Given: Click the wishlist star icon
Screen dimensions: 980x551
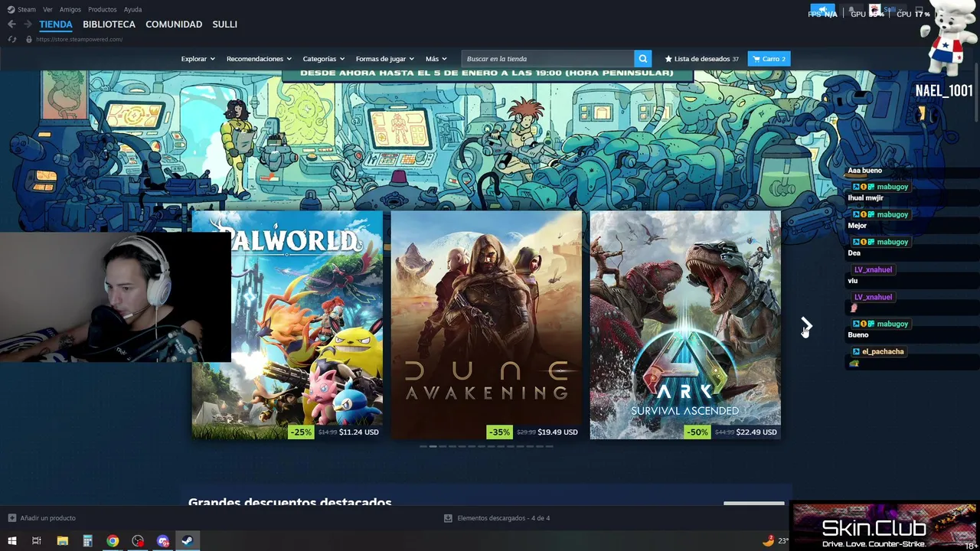Looking at the screenshot, I should coord(668,59).
